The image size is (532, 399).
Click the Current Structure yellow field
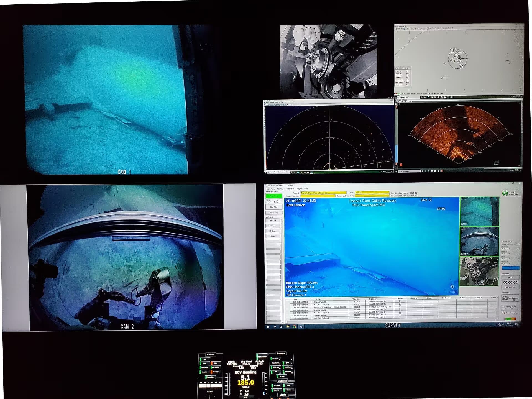coord(318,196)
